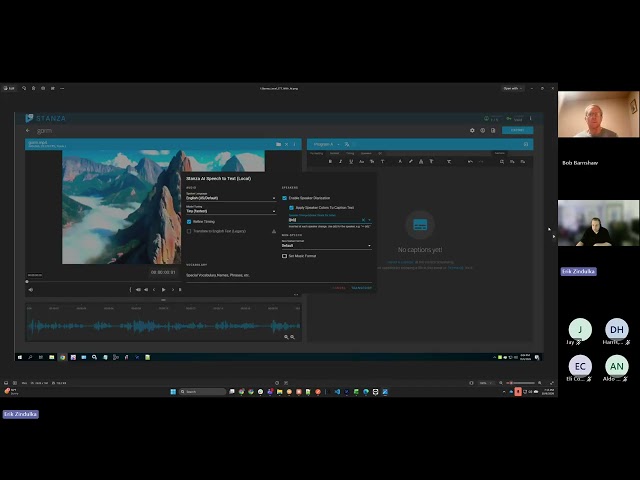Click the clear formatting icon
640x480 pixels.
click(449, 162)
